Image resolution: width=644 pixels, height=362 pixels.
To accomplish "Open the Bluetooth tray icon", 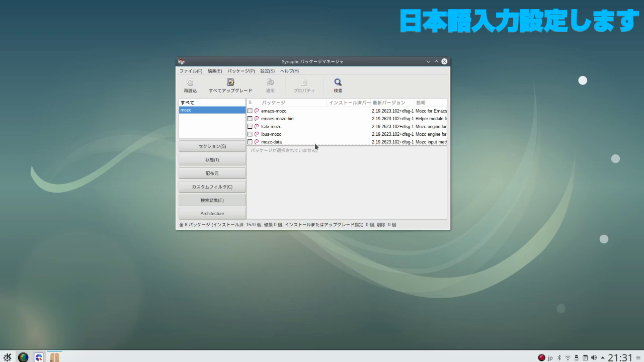I will pyautogui.click(x=559, y=358).
